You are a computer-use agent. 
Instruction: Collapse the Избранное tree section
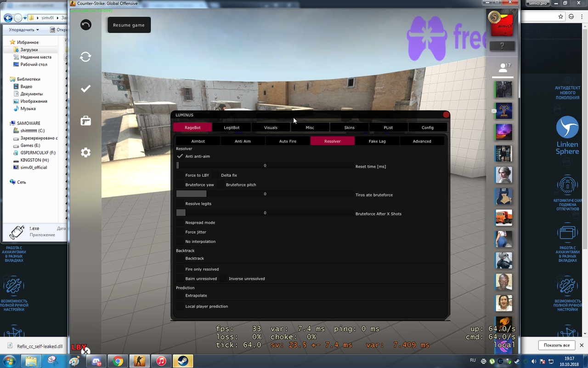7,42
